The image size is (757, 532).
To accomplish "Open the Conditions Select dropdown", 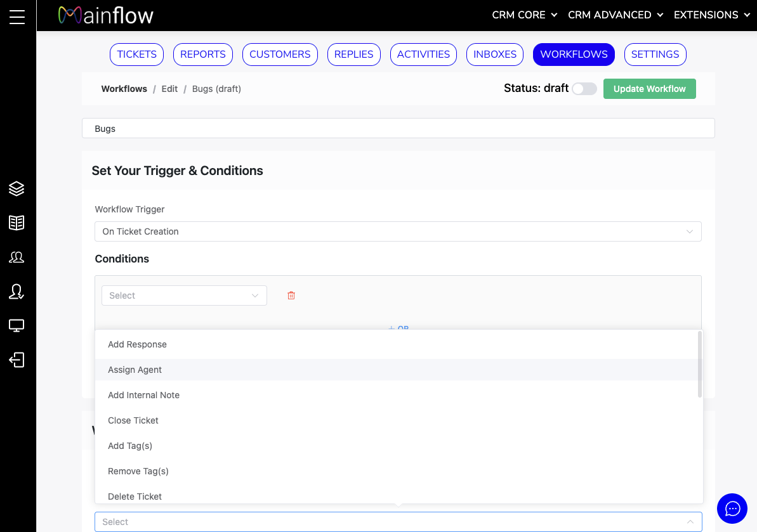I will click(184, 295).
